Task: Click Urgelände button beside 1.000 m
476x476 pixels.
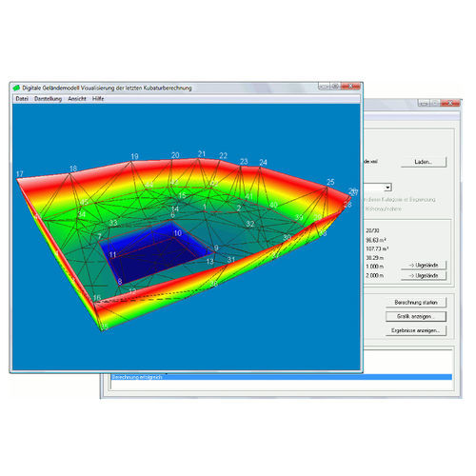Action: point(424,265)
